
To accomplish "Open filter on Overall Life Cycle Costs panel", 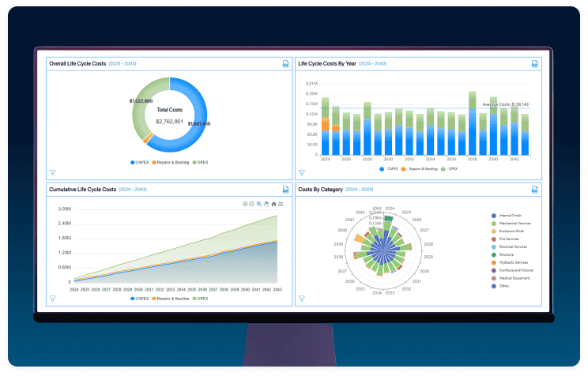I will point(52,172).
